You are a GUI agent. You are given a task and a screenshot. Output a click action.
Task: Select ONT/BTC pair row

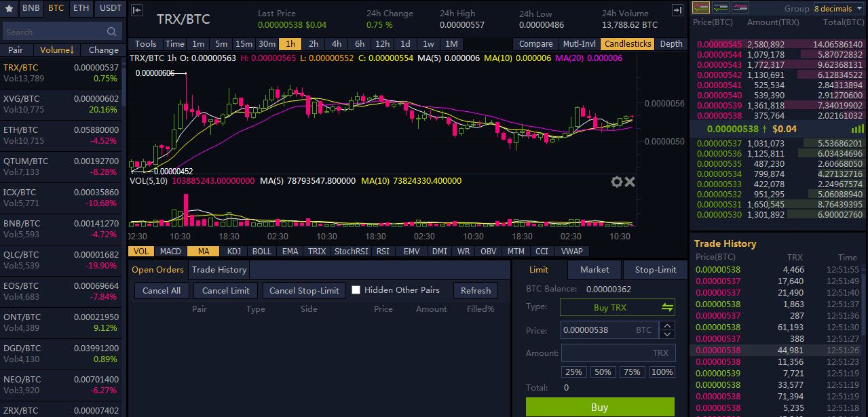tap(61, 322)
